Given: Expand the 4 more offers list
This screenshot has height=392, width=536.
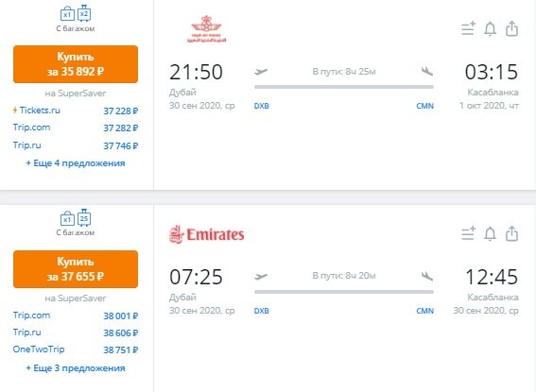Looking at the screenshot, I should (x=76, y=163).
